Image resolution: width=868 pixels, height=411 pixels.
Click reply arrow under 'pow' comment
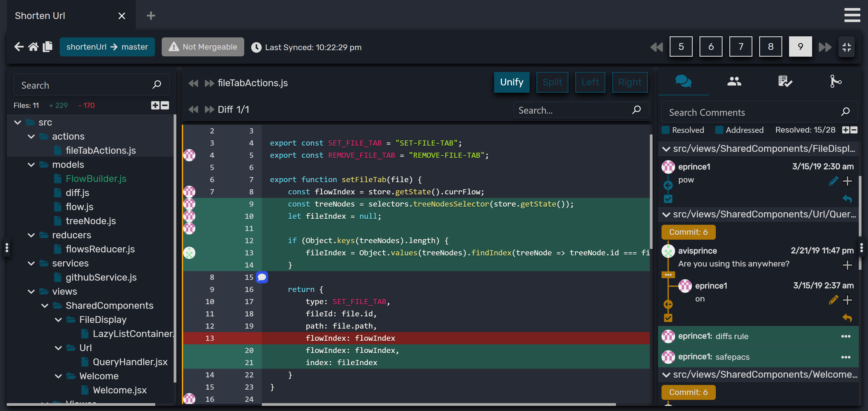pos(847,199)
